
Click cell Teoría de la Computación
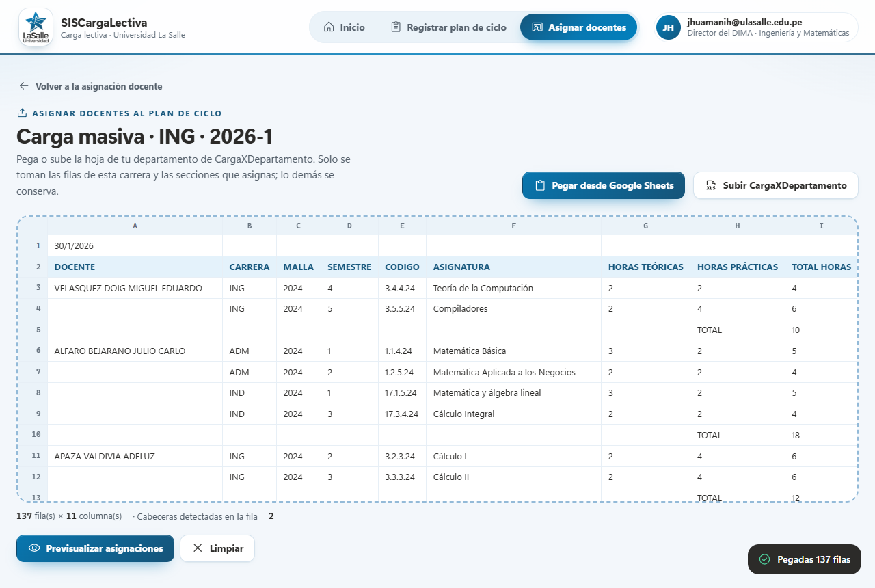[513, 288]
